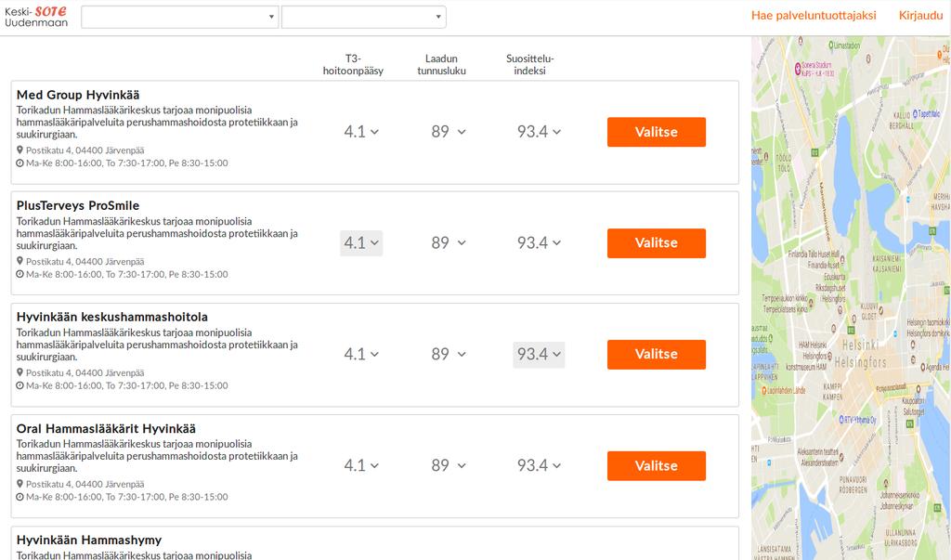
Task: Click the Postikatu 4 address under Med Group Hyvinkää
Action: tap(85, 150)
